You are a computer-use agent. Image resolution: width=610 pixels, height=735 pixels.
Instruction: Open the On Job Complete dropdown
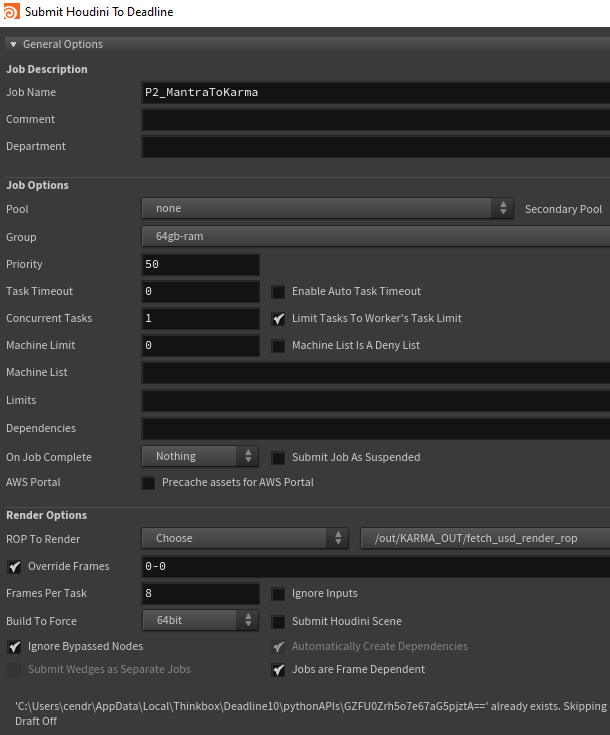coord(200,456)
